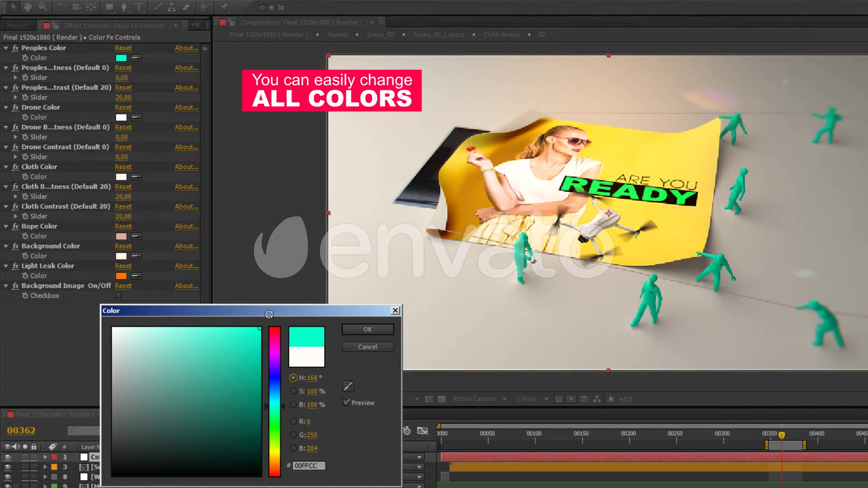Viewport: 868px width, 488px height.
Task: Click the eyedropper icon in color dialog
Action: 348,386
